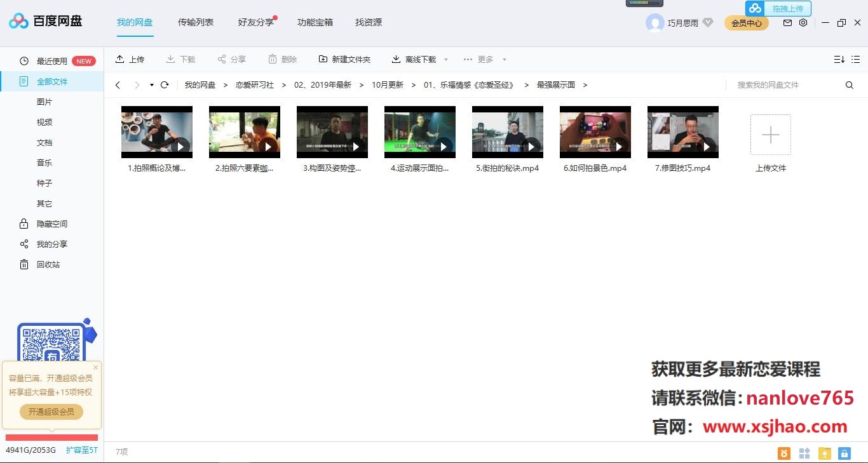Expand the 离线下载 dropdown arrow

coord(446,60)
